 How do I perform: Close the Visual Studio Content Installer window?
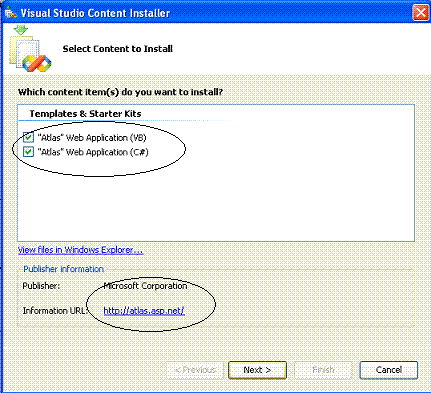pyautogui.click(x=421, y=13)
